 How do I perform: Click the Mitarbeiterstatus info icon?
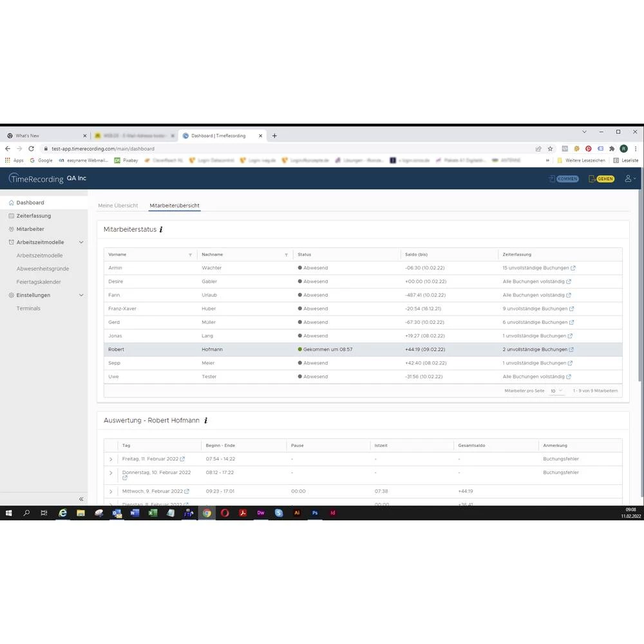coord(161,229)
